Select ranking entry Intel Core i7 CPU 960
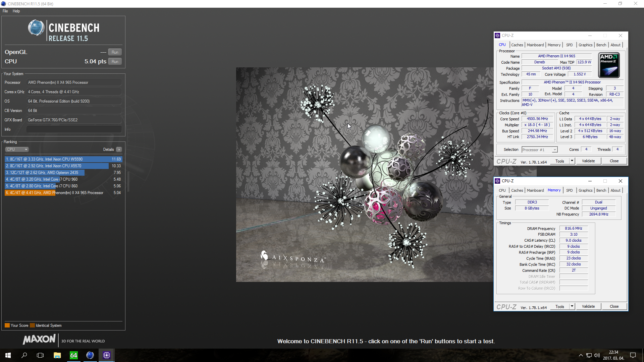 pyautogui.click(x=63, y=179)
